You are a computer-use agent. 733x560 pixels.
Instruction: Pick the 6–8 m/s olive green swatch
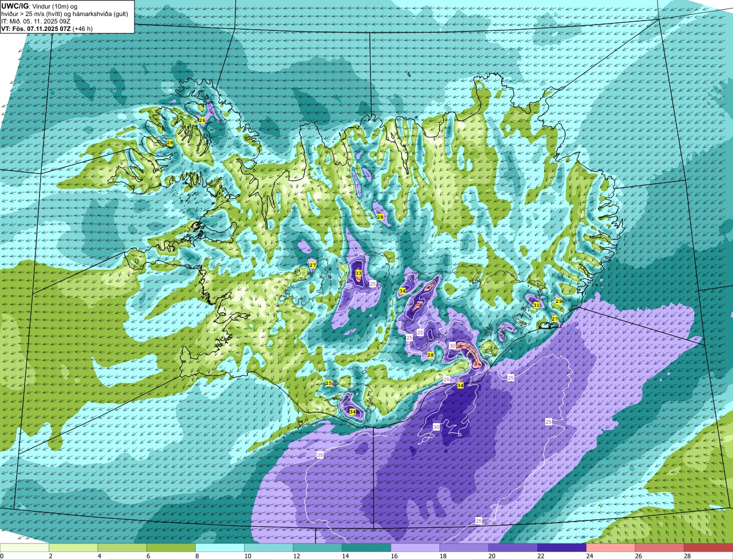coord(171,548)
